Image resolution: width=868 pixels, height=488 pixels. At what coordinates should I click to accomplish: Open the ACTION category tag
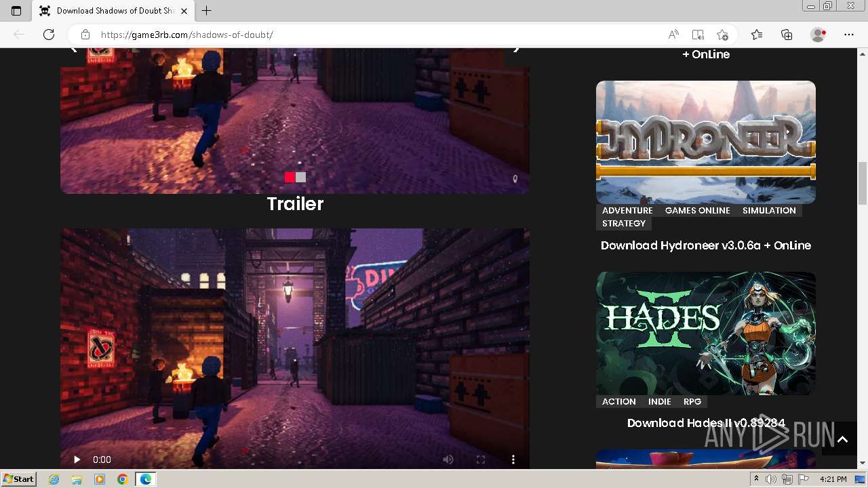click(x=619, y=402)
